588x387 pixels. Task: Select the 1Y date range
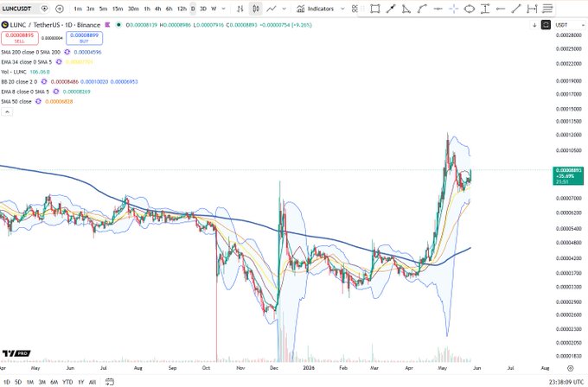click(80, 382)
